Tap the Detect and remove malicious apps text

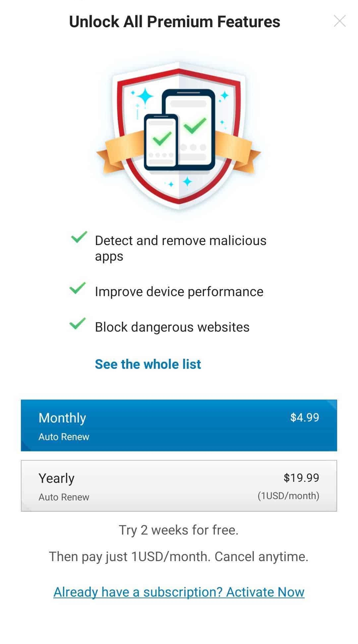[x=180, y=248]
